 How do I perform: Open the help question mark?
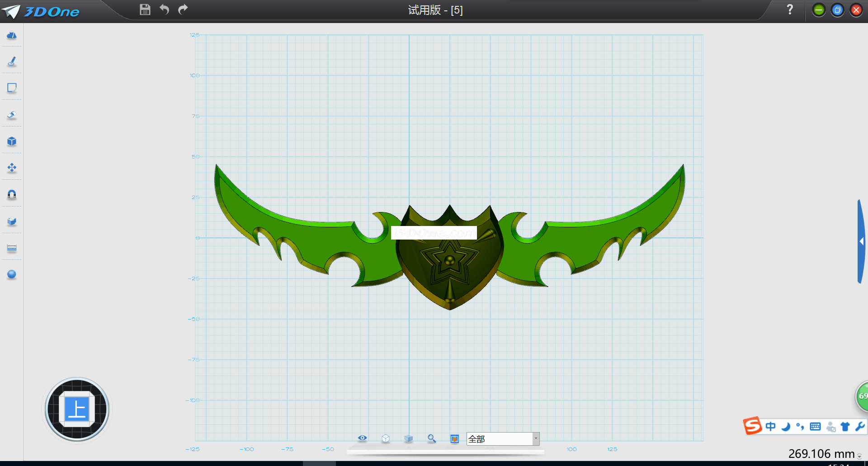[790, 9]
